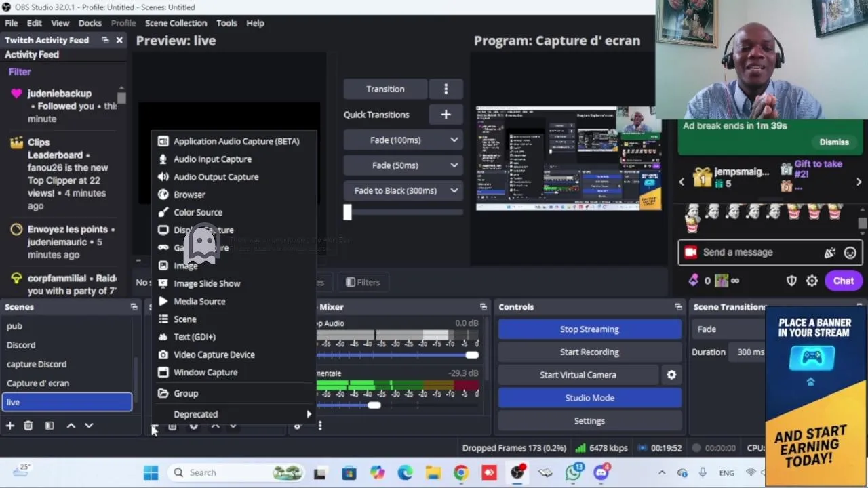This screenshot has height=488, width=868.
Task: Open the Docks menu
Action: 90,23
